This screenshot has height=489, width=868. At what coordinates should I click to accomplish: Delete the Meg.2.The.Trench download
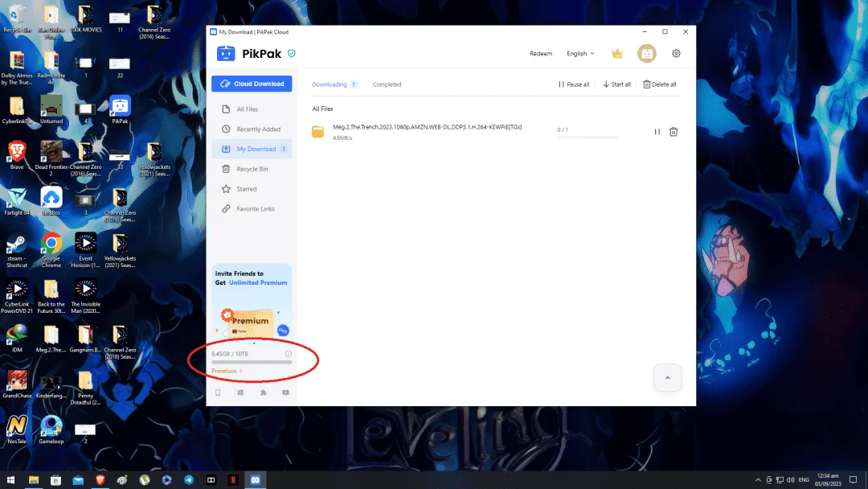(674, 132)
